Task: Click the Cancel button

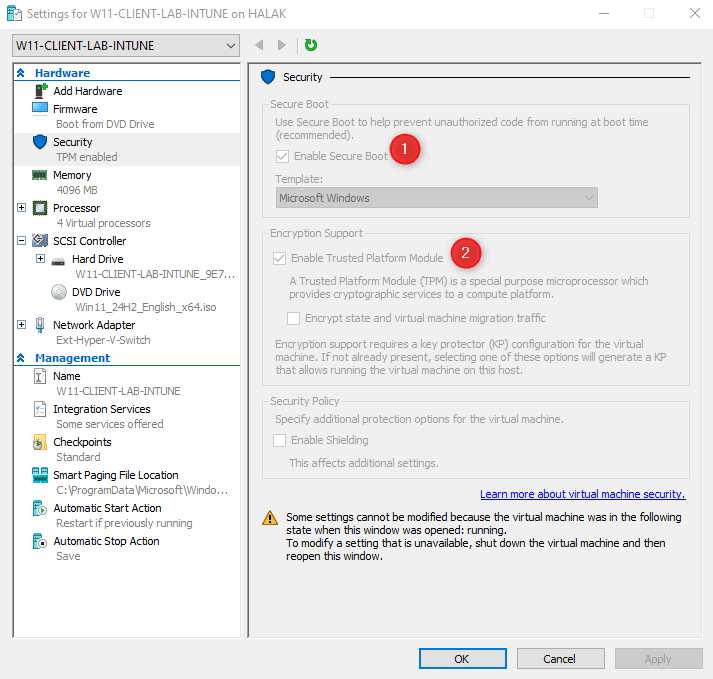Action: [560, 659]
